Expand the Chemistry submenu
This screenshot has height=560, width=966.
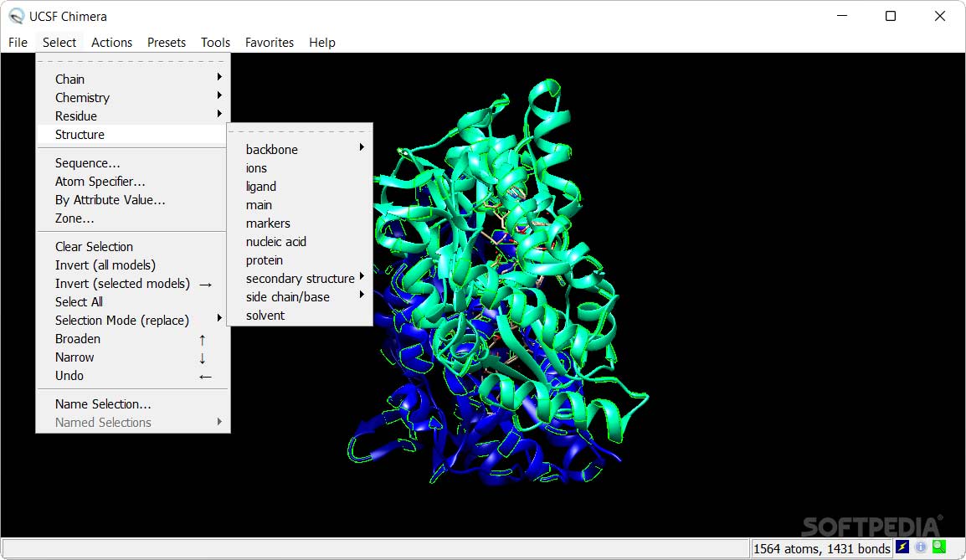click(x=131, y=97)
